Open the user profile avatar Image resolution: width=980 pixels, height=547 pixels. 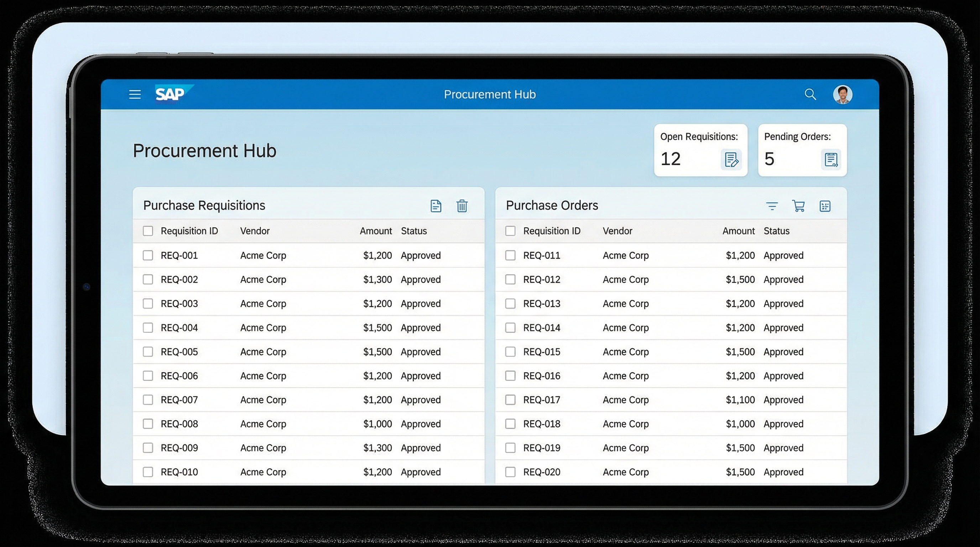click(843, 94)
